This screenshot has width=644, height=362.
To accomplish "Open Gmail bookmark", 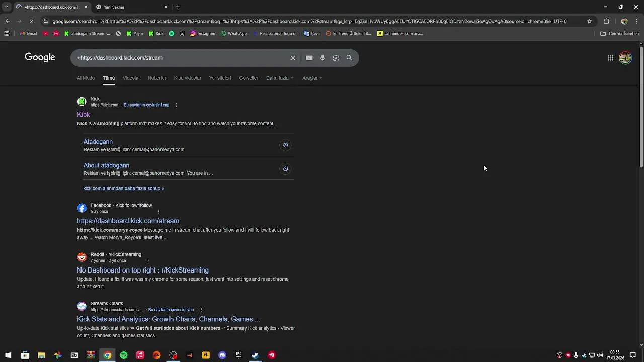I will pos(28,34).
